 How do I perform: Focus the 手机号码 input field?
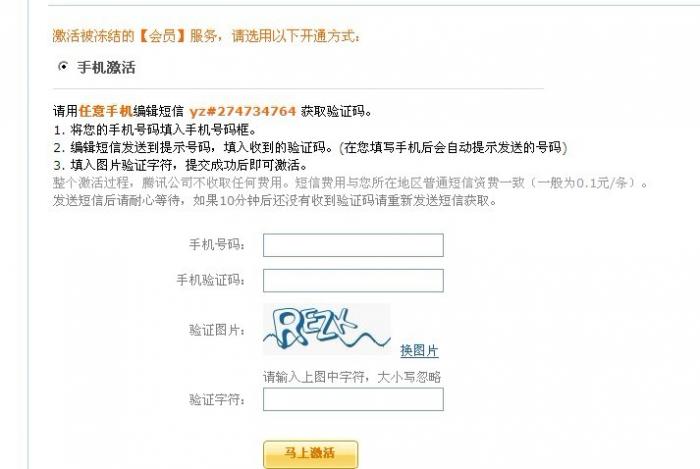point(353,245)
